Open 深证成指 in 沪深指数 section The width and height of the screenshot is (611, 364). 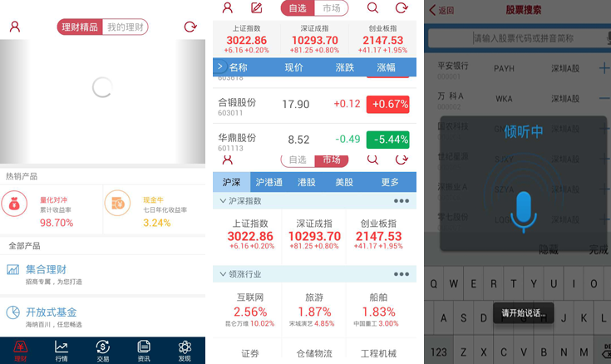click(x=314, y=234)
